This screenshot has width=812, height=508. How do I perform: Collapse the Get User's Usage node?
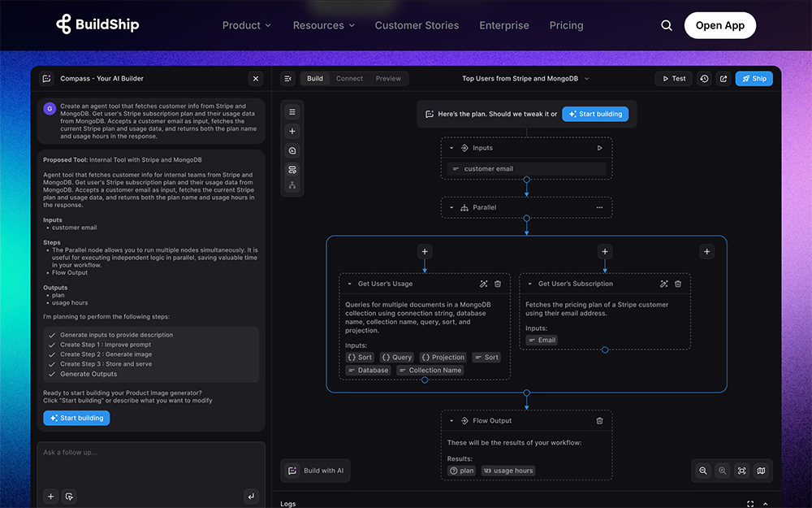[x=349, y=284]
